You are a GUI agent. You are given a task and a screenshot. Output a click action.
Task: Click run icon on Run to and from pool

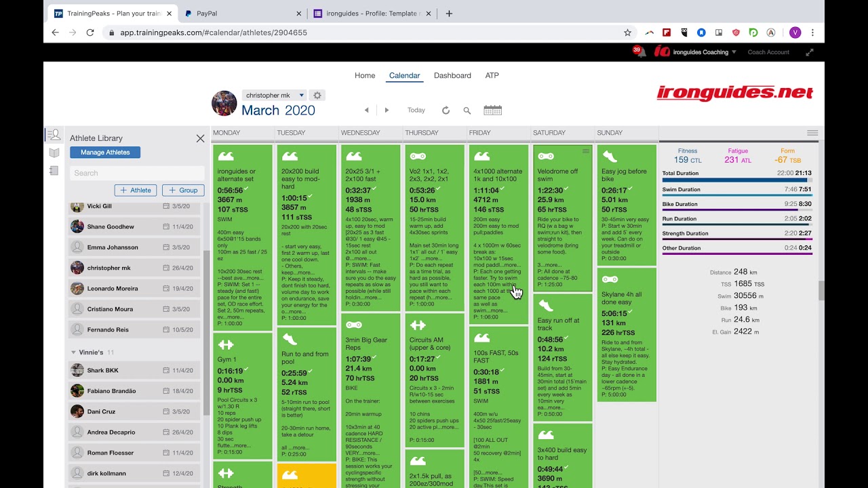point(290,339)
